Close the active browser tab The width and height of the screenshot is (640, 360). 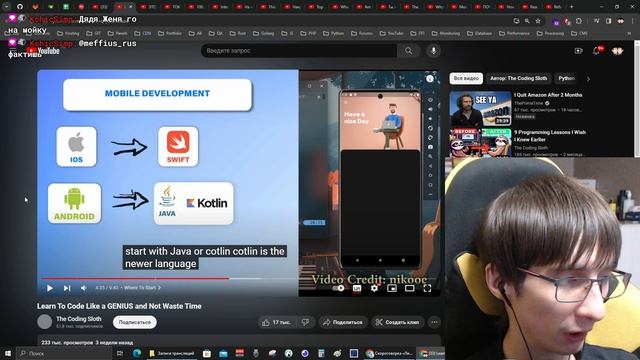pos(131,7)
